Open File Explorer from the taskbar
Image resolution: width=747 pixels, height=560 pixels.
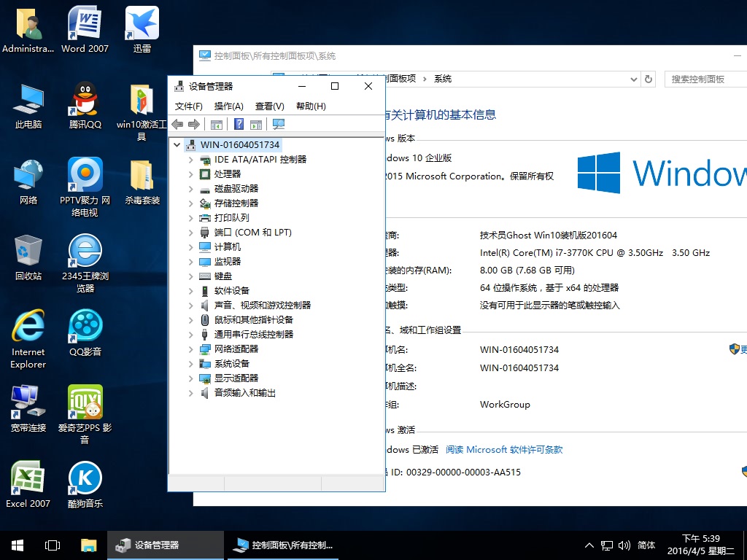coord(88,545)
